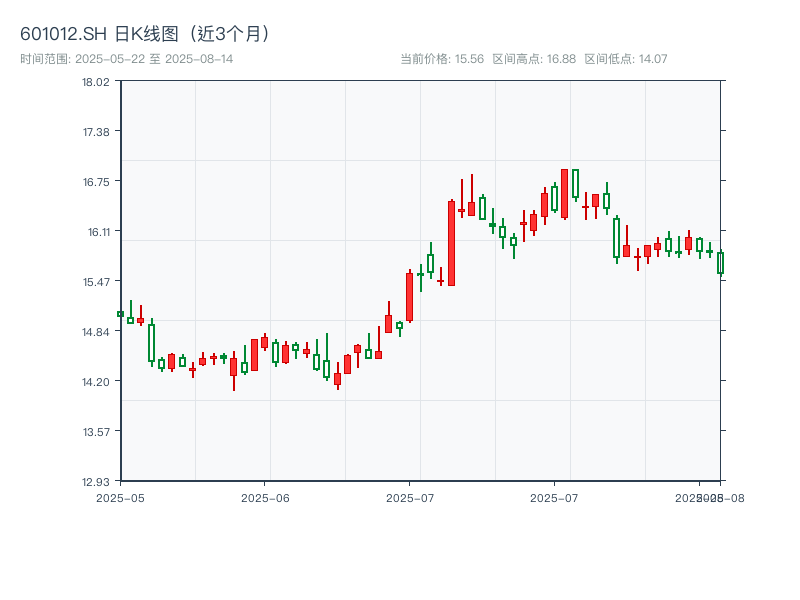Screen dimensions: 800x600
Task: Click the y-axis value "14.20"
Action: (97, 380)
